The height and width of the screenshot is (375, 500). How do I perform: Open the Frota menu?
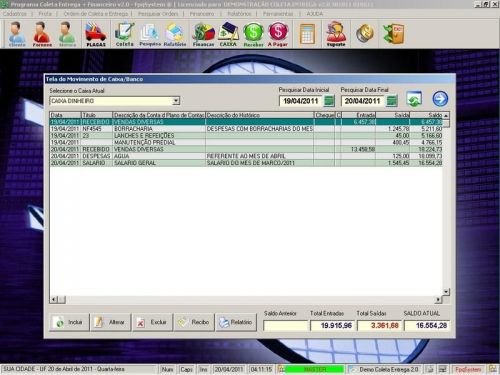(x=45, y=14)
